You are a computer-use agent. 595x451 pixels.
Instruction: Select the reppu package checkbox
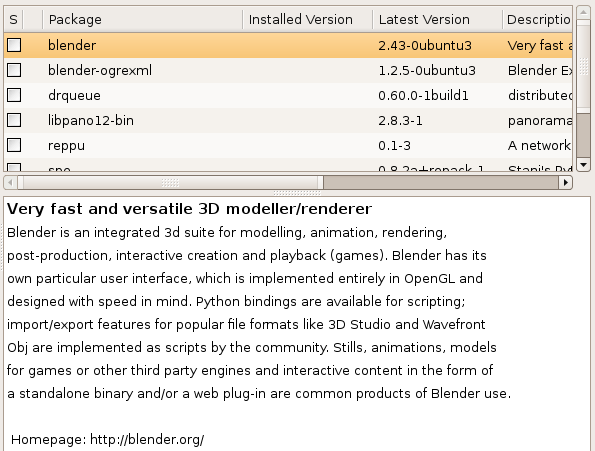coord(14,145)
